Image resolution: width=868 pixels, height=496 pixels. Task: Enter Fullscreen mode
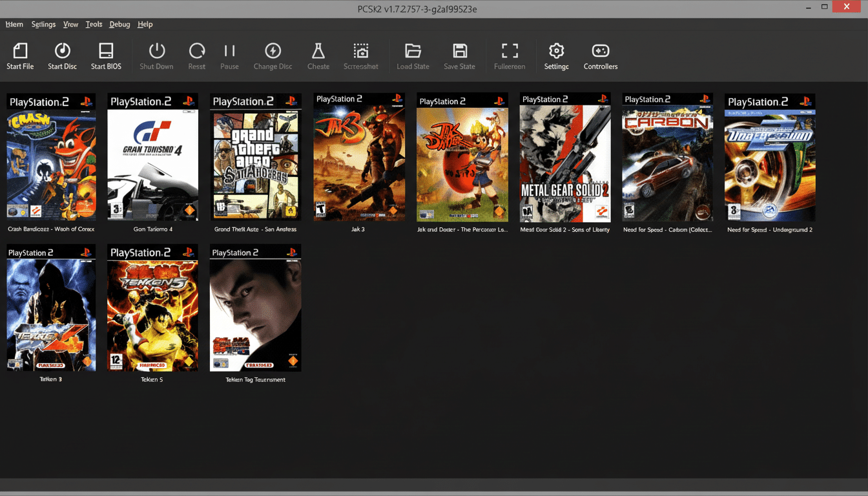(x=510, y=55)
